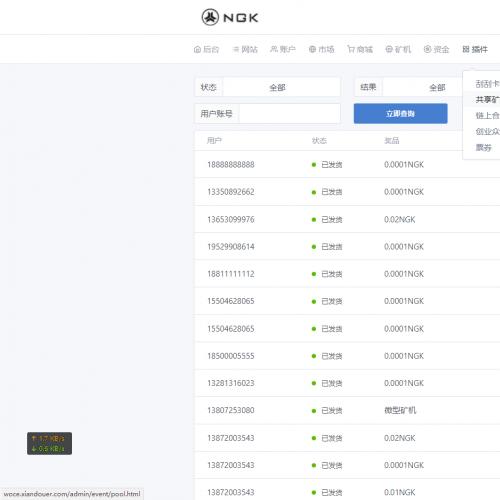500x500 pixels.
Task: Select user 13350892662 in the table
Action: 231,192
